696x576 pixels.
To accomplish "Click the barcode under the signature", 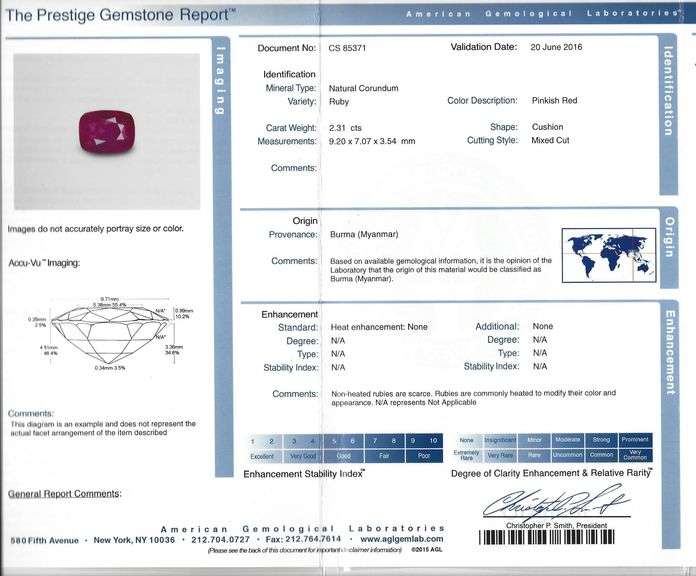I will pyautogui.click(x=546, y=537).
